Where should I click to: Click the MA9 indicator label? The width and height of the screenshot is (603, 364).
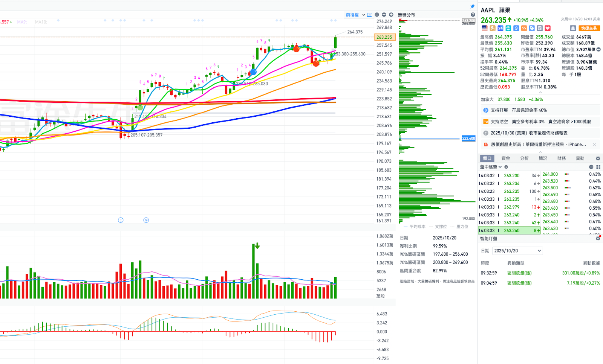tap(22, 22)
